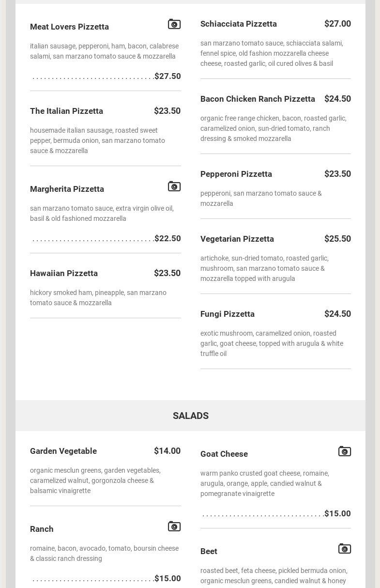Click the Margherita Pizzetta $22.50 price
This screenshot has width=380, height=588.
(x=167, y=238)
